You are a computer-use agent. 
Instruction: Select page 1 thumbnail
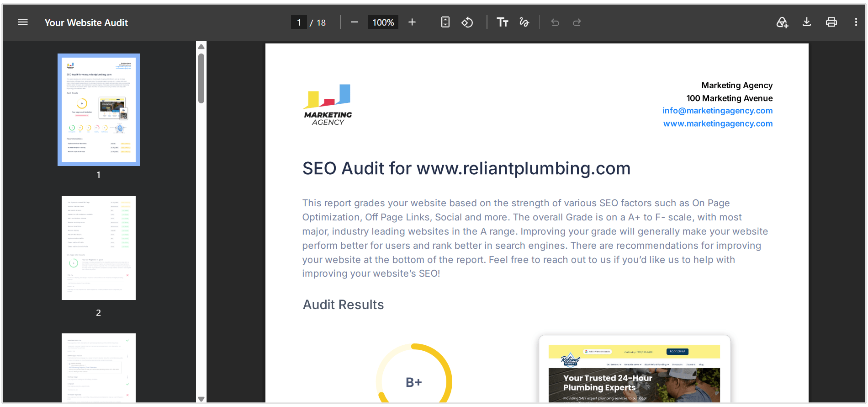pos(99,110)
